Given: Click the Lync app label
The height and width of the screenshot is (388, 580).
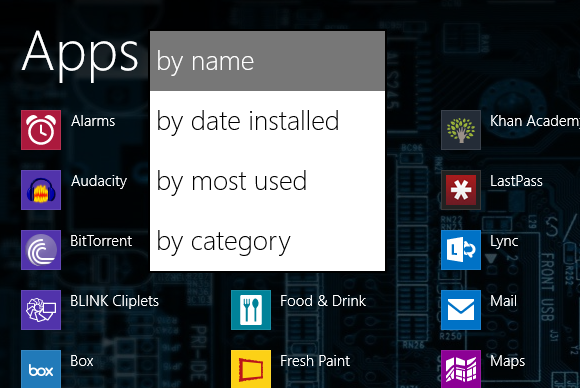Looking at the screenshot, I should [504, 242].
